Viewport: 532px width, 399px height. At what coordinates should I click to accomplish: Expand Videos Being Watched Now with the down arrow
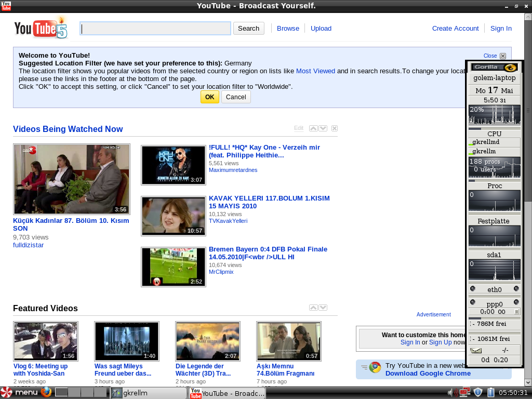(x=323, y=128)
